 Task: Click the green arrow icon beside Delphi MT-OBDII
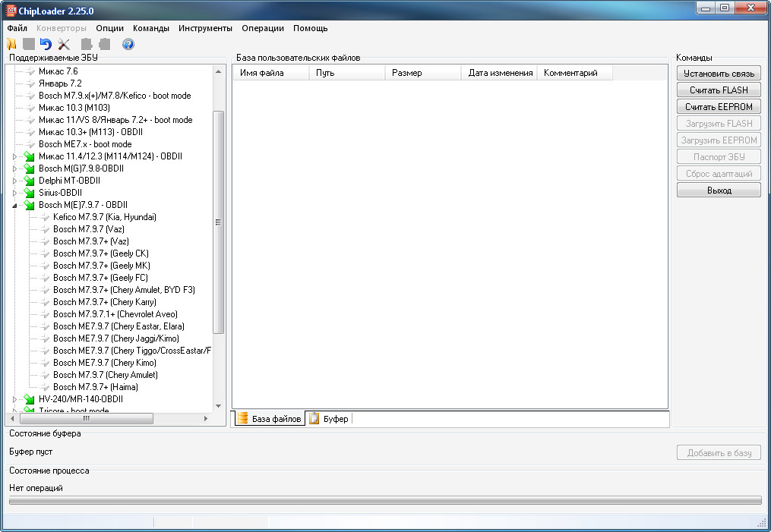30,181
